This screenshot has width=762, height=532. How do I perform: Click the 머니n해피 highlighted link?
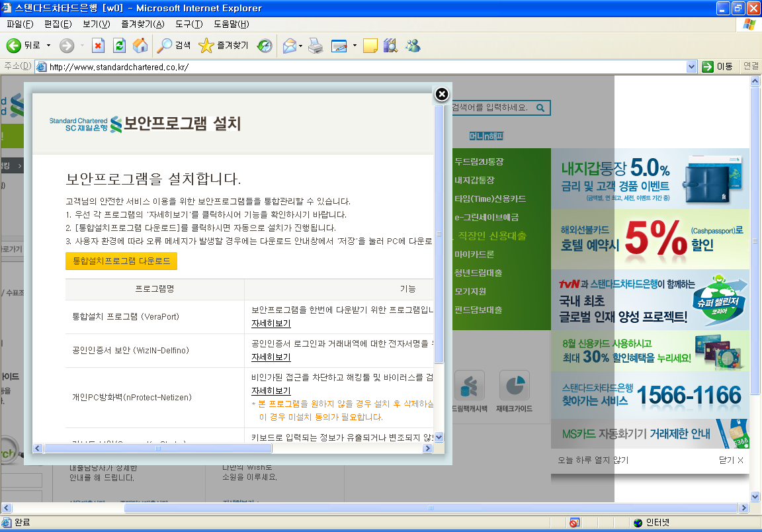[486, 136]
